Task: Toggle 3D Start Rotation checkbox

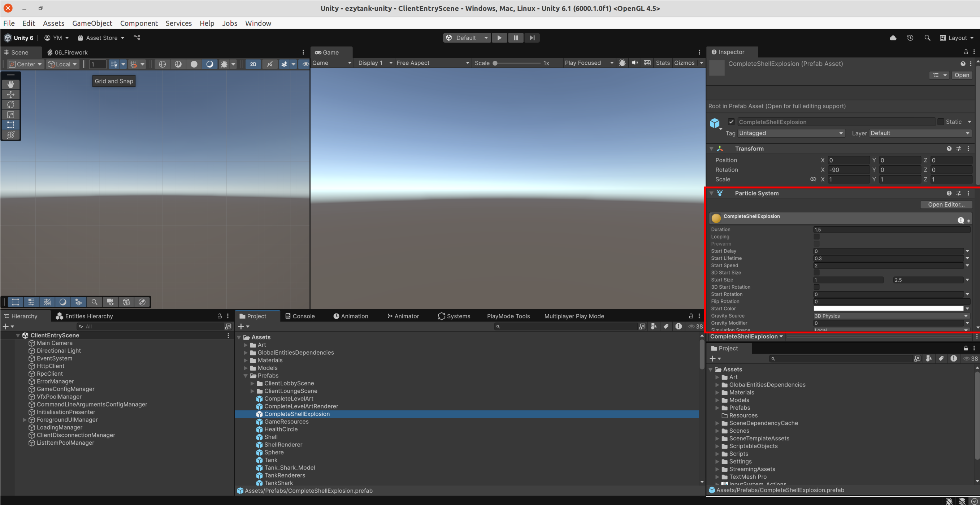Action: [x=816, y=287]
